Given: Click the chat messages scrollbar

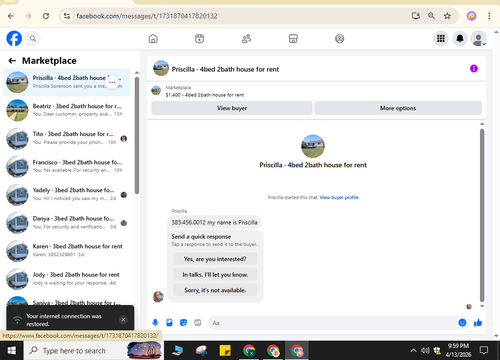Looking at the screenshot, I should [482, 215].
